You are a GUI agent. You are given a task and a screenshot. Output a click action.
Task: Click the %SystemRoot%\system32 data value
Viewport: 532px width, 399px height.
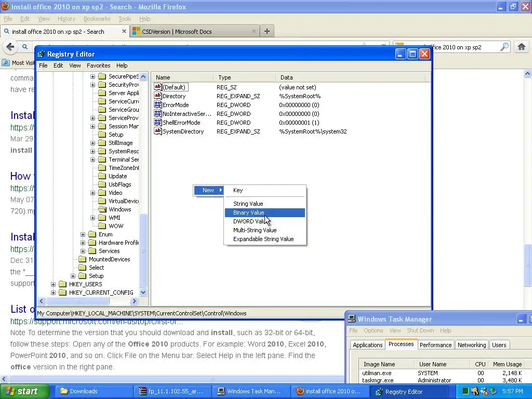[x=313, y=131]
